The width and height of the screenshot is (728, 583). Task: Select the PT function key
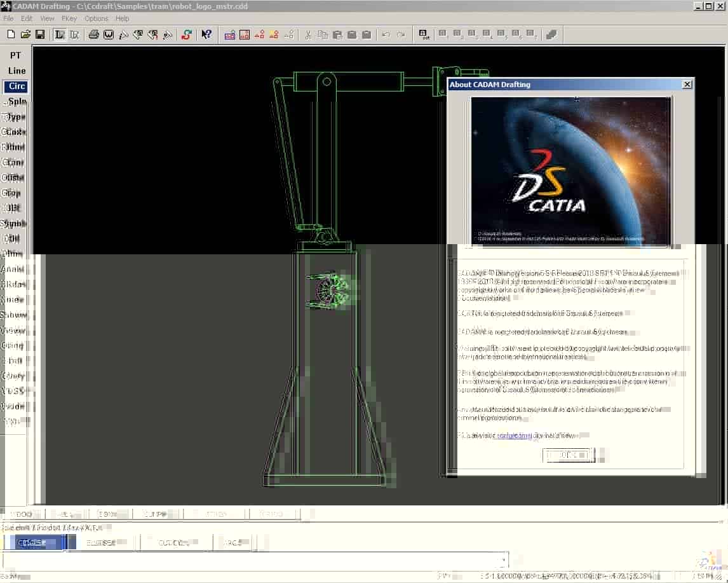15,55
